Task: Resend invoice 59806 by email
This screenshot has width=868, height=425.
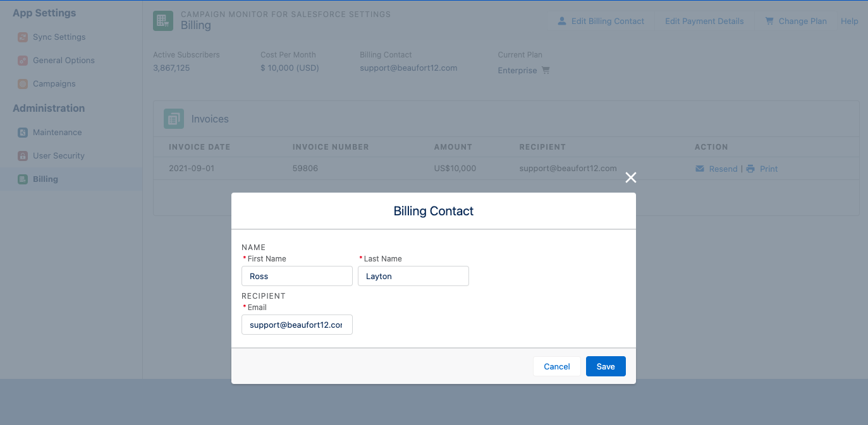Action: (x=716, y=169)
